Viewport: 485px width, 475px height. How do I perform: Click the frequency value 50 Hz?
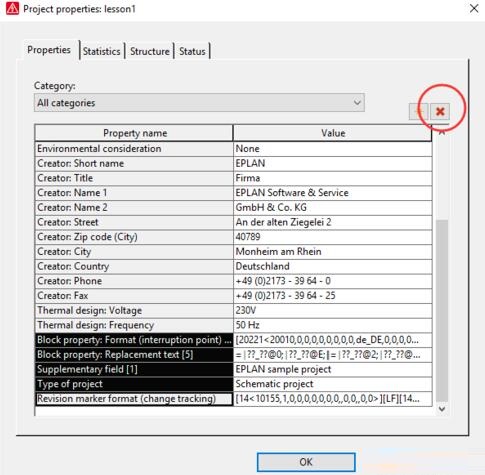pyautogui.click(x=332, y=325)
